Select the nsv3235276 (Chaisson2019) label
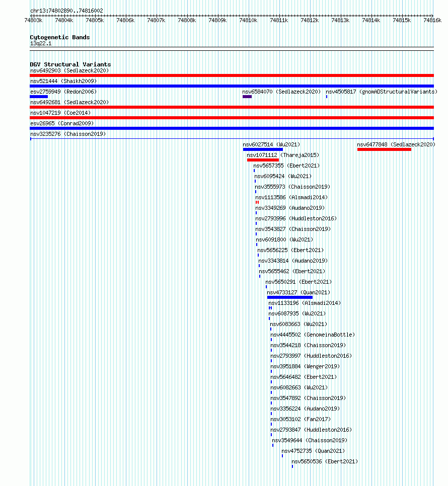This screenshot has width=448, height=486. tap(68, 134)
